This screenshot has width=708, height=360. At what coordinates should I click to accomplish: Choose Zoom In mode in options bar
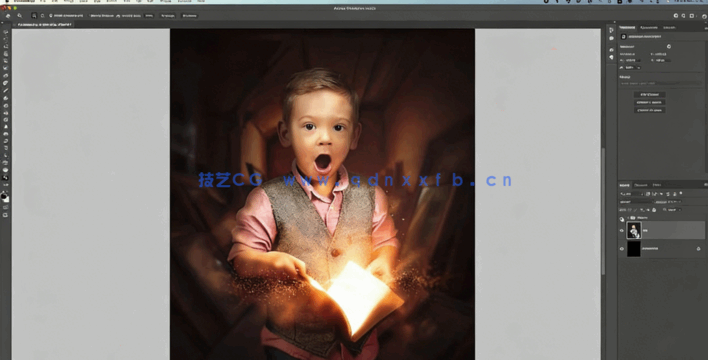click(x=34, y=16)
